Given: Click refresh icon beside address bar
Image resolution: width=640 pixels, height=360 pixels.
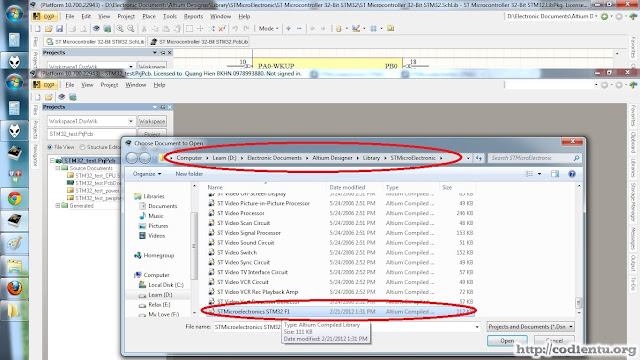Looking at the screenshot, I should coord(479,158).
